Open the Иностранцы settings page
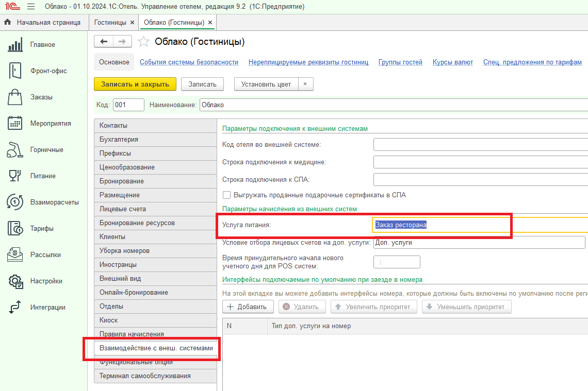The width and height of the screenshot is (588, 391). pos(155,264)
